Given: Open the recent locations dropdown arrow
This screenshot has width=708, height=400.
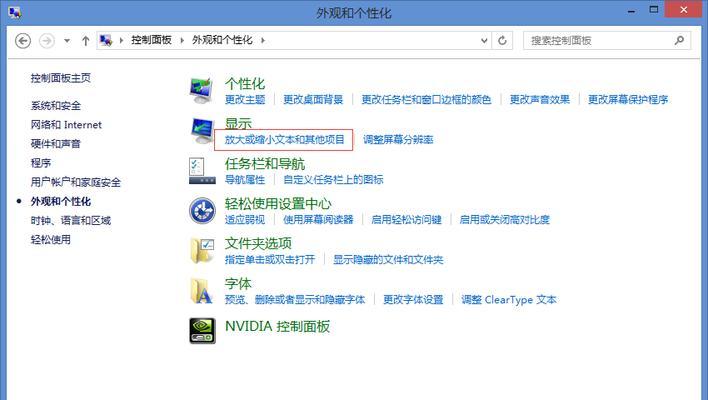Looking at the screenshot, I should [67, 41].
